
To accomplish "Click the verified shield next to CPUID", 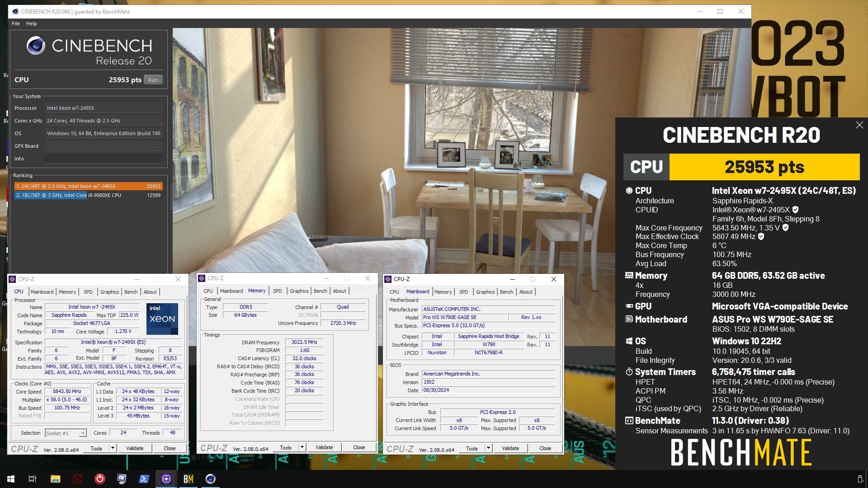I will coord(795,210).
